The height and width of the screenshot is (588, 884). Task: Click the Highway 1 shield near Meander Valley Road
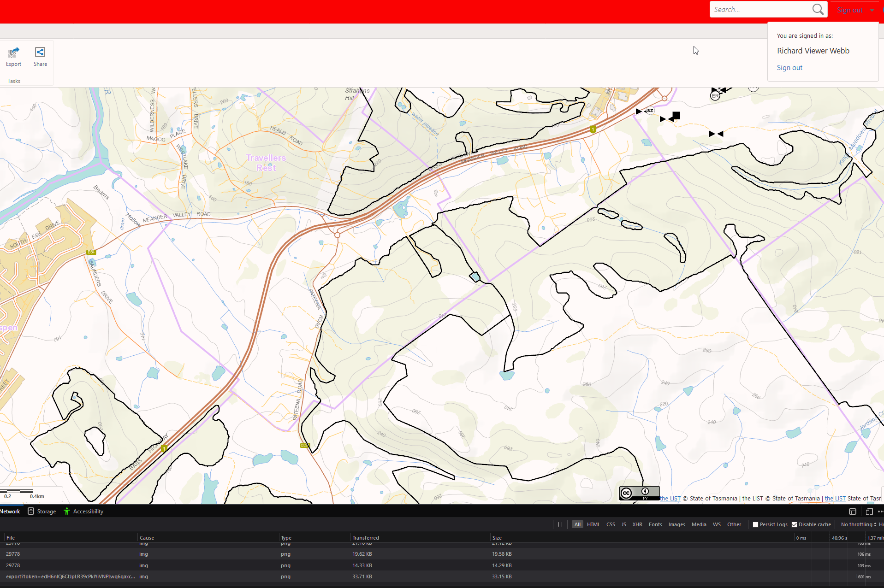593,129
